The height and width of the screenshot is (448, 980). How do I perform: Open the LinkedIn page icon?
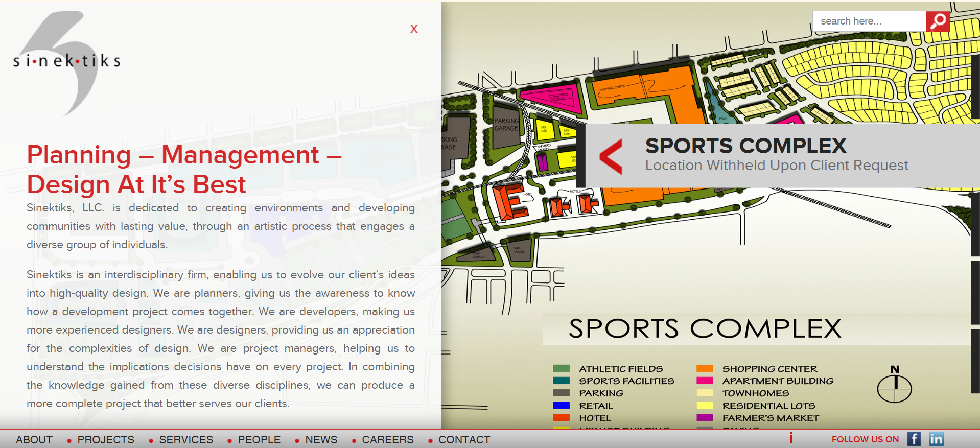[x=936, y=439]
